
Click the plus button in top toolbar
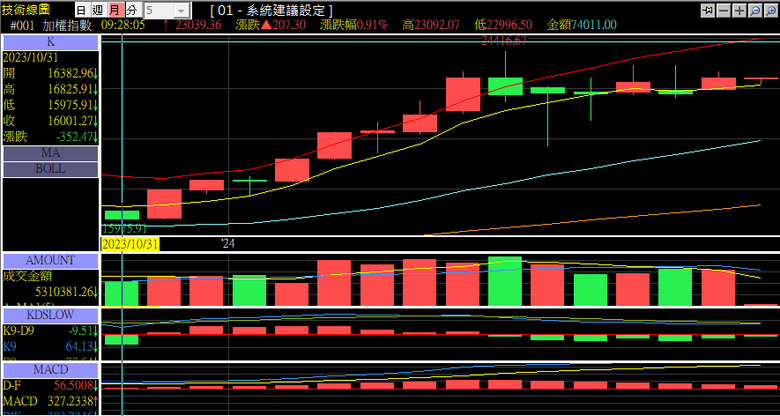coord(739,10)
